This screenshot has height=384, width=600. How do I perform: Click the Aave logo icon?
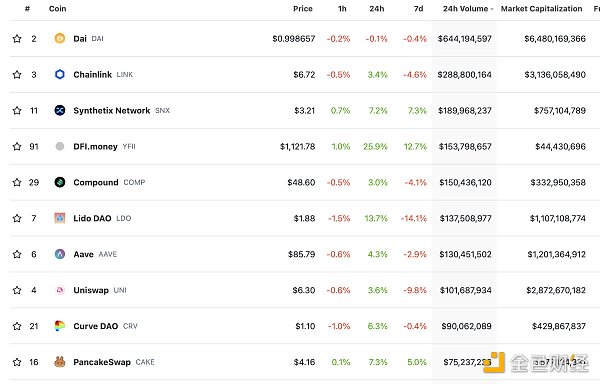click(x=60, y=254)
